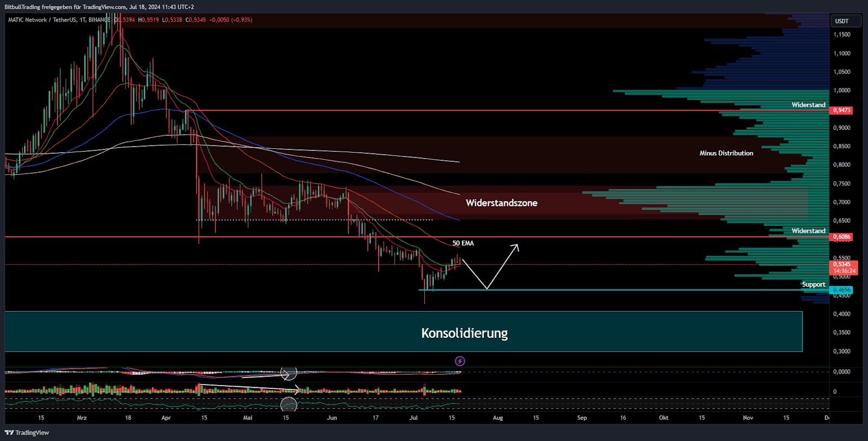Click Aug on the time axis
Image resolution: width=868 pixels, height=441 pixels.
497,418
